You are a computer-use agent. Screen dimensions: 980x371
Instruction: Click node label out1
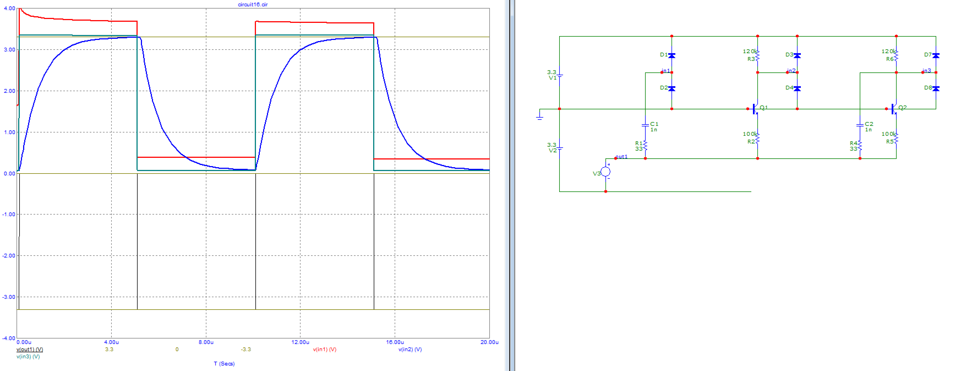click(622, 156)
